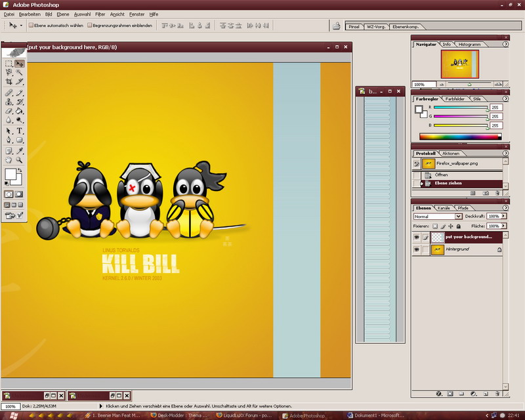The height and width of the screenshot is (420, 525).
Task: Open the Normal blend mode dropdown
Action: [458, 217]
